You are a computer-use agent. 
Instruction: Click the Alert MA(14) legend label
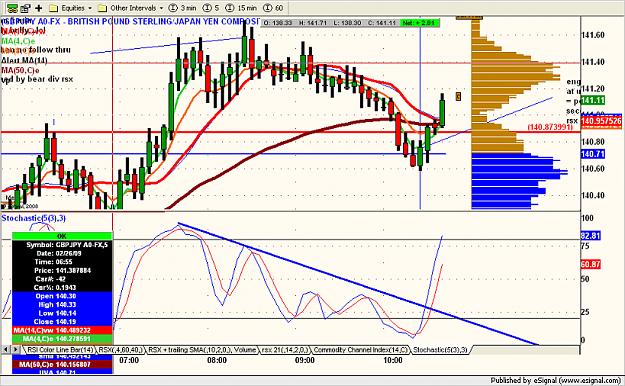[x=24, y=61]
